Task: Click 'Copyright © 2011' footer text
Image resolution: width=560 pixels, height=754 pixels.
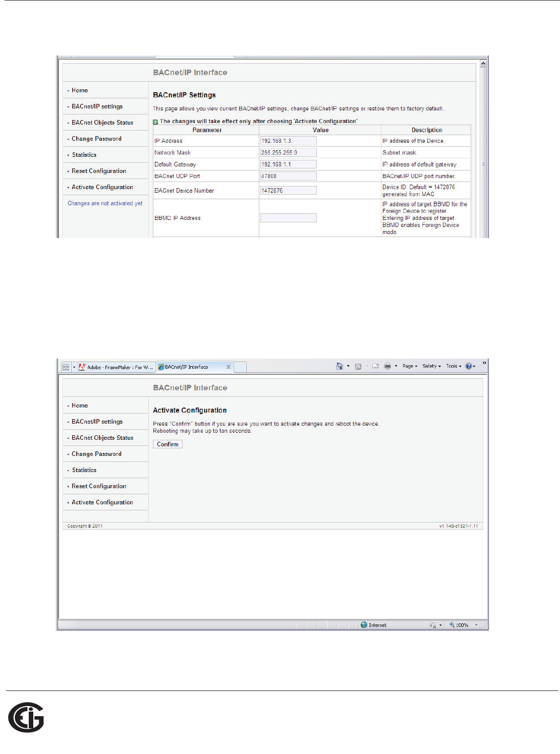Action: click(x=85, y=526)
